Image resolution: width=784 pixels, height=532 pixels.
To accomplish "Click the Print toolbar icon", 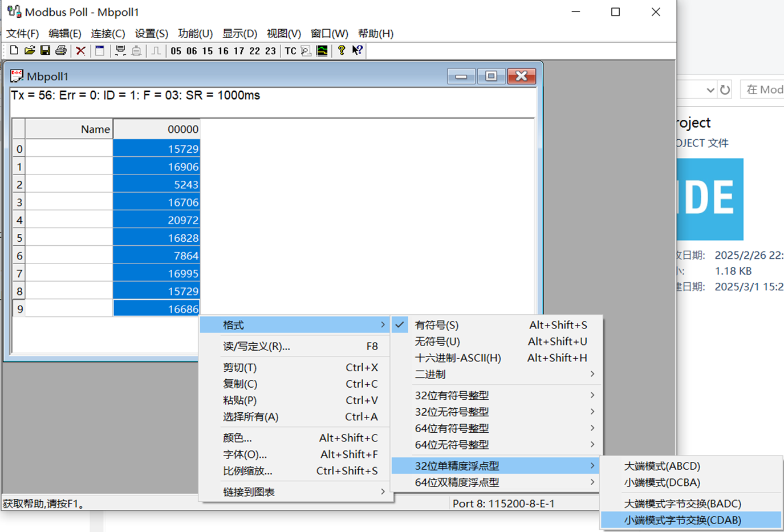I will (61, 51).
